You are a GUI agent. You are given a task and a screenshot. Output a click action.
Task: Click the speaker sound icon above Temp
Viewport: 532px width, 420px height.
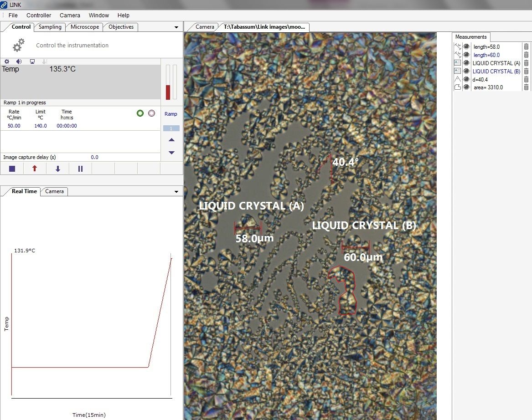click(x=19, y=61)
